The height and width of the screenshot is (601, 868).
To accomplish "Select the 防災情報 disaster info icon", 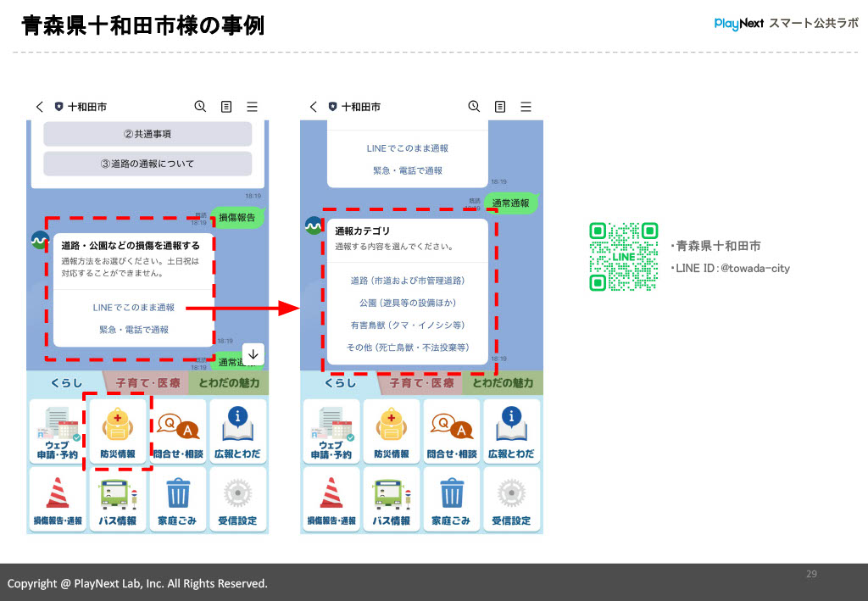I will coord(119,431).
